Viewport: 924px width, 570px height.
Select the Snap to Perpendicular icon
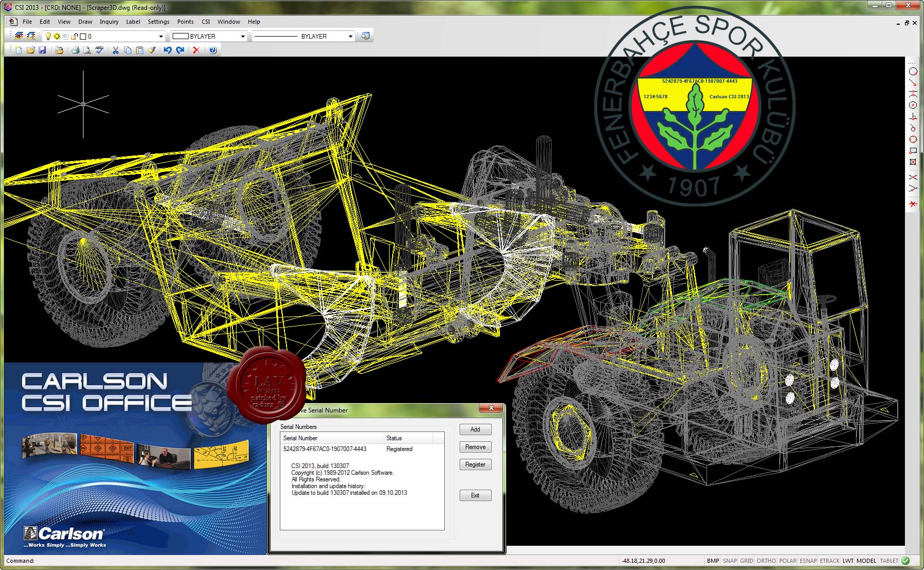click(913, 117)
